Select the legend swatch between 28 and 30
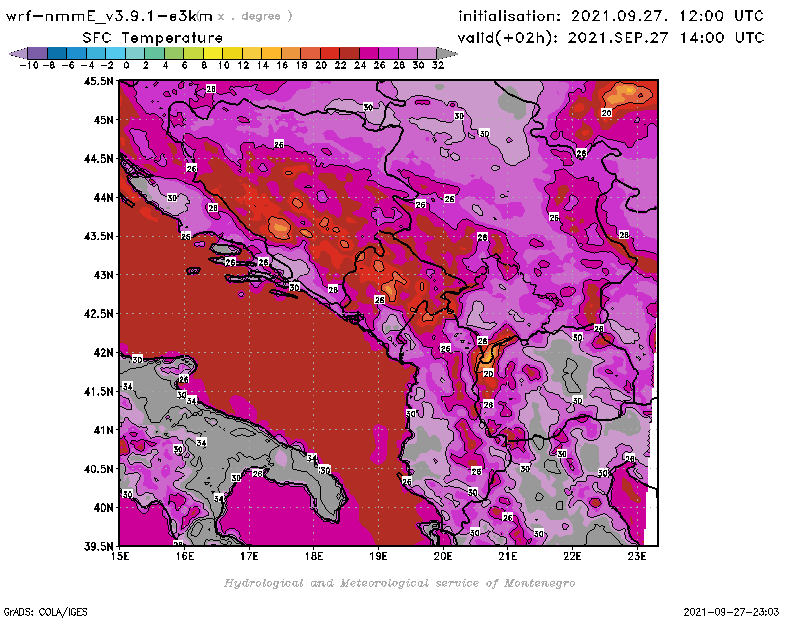 (x=408, y=53)
